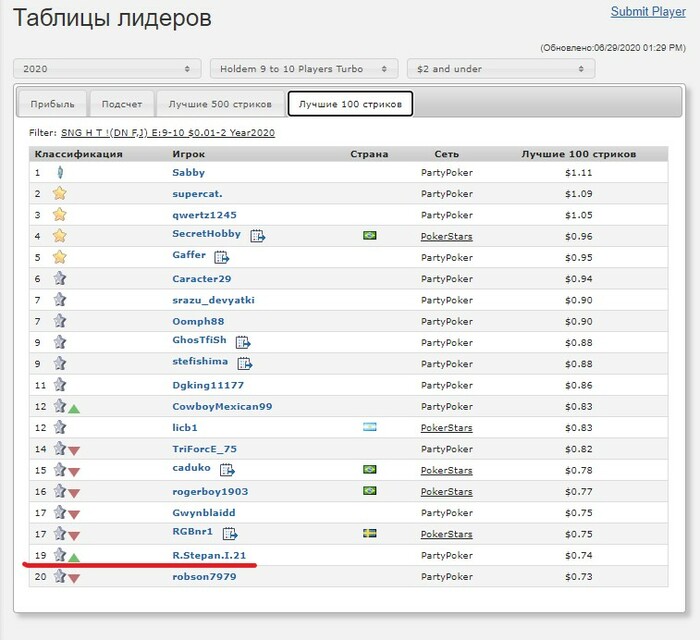
Task: Click the tournament icon next to Gaffer
Action: pyautogui.click(x=221, y=257)
